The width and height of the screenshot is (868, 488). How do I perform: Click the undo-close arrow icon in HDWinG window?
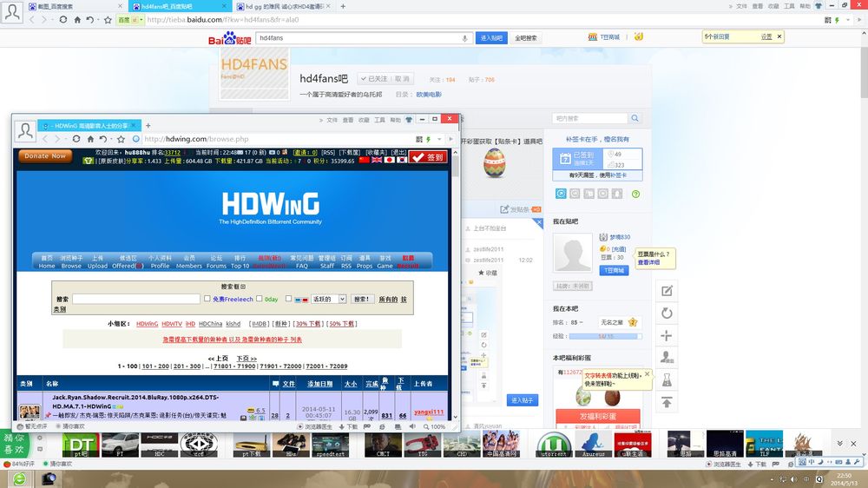(x=103, y=139)
